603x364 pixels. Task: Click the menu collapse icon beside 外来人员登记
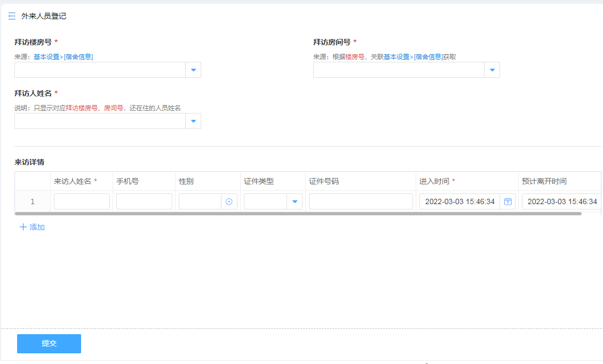(x=12, y=17)
